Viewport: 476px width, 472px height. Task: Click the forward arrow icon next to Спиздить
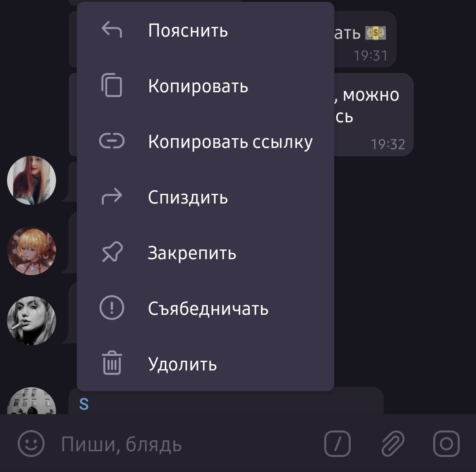point(112,196)
